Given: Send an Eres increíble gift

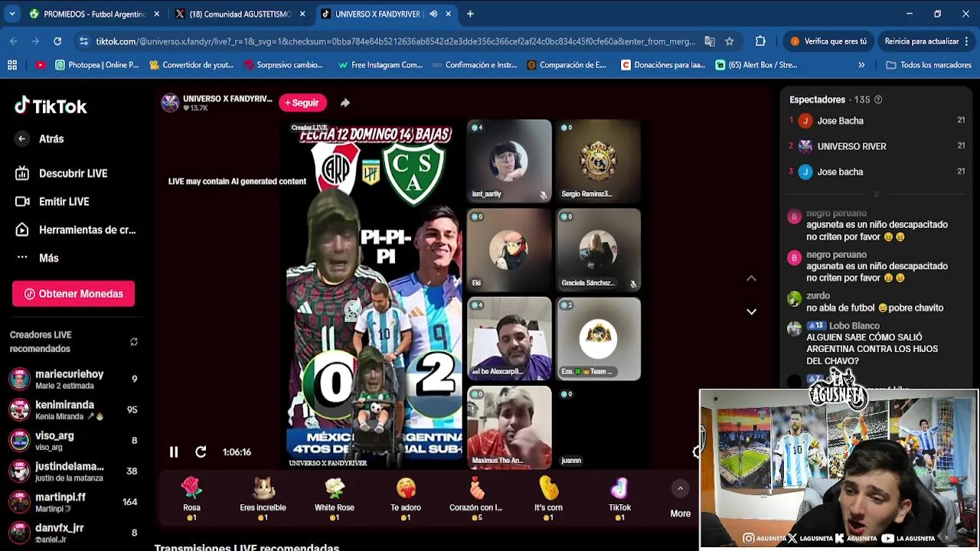Looking at the screenshot, I should click(x=263, y=498).
